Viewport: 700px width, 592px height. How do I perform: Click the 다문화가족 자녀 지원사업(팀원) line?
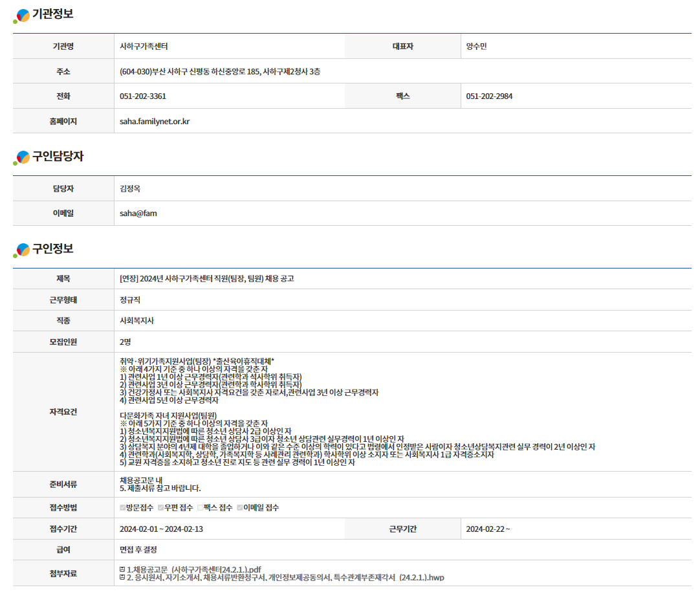(x=168, y=415)
